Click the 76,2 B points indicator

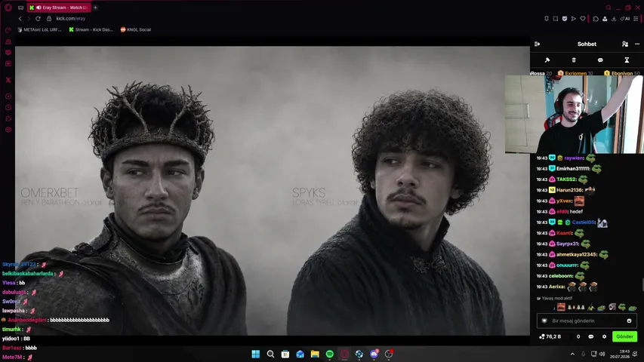click(x=550, y=336)
